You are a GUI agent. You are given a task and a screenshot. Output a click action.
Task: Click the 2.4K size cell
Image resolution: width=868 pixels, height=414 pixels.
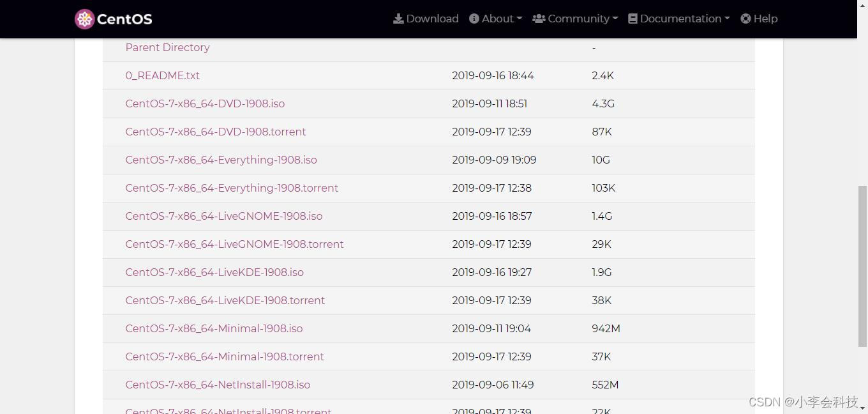pos(602,75)
